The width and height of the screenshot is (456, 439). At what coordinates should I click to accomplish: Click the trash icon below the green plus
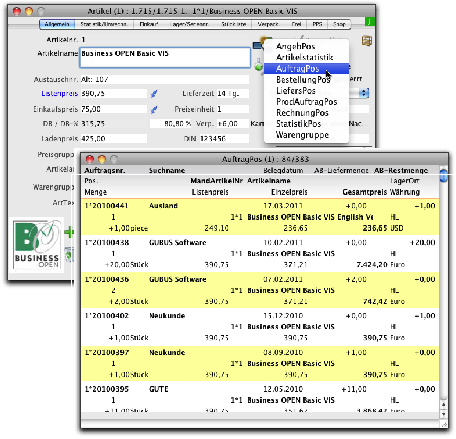[x=69, y=255]
